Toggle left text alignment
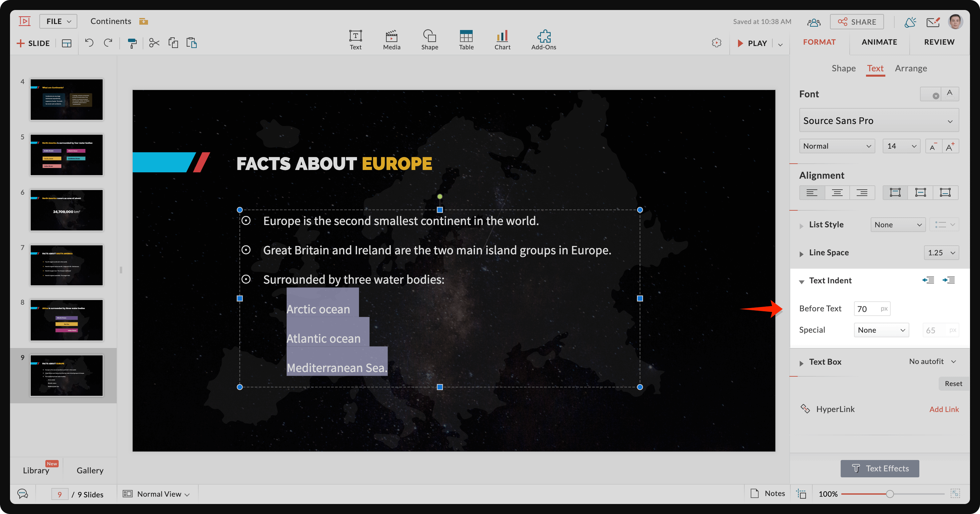The width and height of the screenshot is (980, 514). [811, 193]
